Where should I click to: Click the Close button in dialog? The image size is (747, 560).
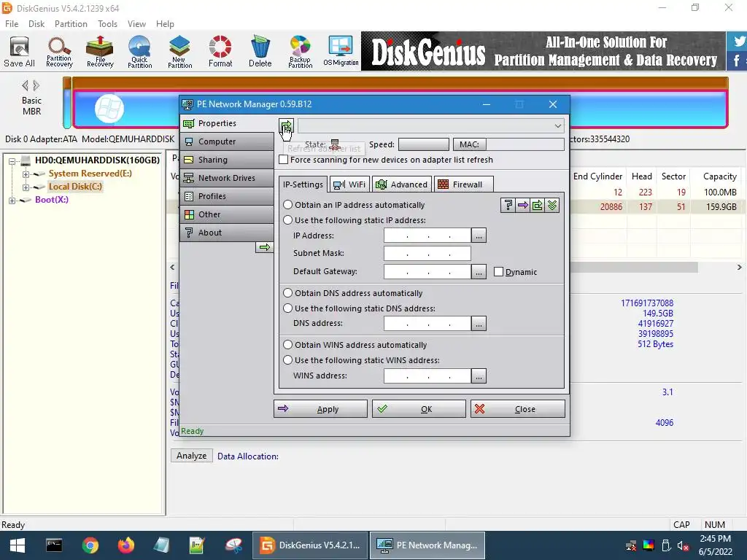coord(518,409)
